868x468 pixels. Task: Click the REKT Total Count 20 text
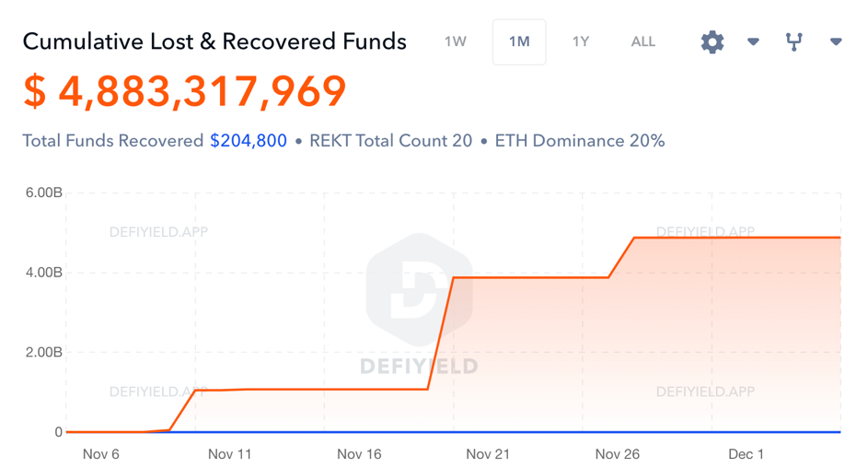point(391,141)
